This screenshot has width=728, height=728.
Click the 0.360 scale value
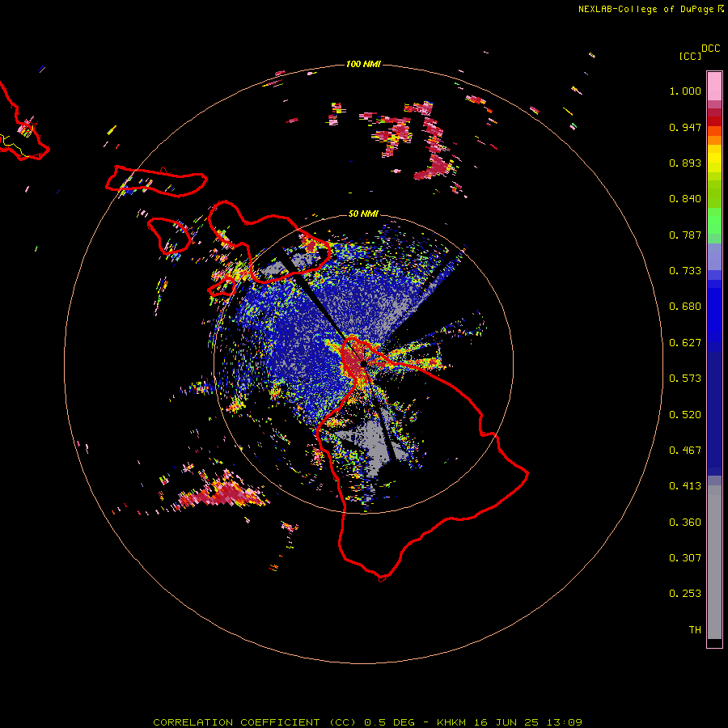coord(685,523)
